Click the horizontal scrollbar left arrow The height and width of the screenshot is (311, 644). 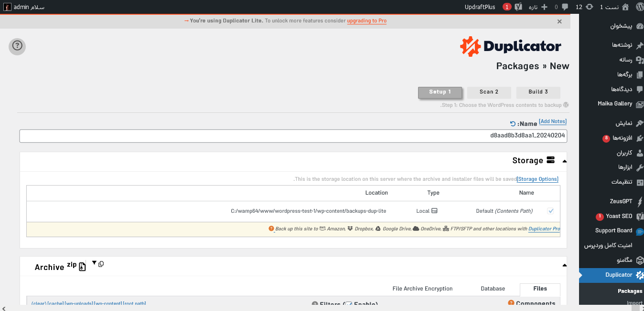tap(4, 308)
